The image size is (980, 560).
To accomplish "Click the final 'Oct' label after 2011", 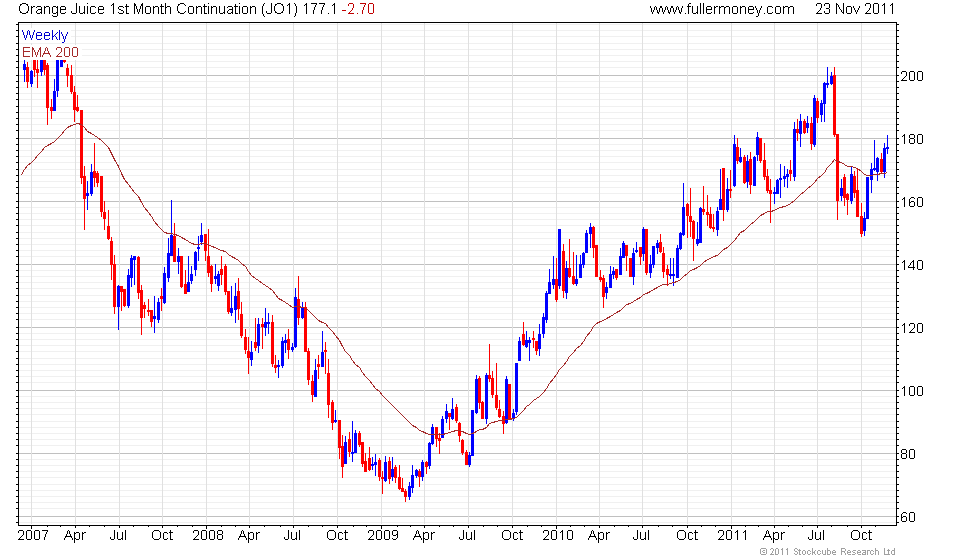I will click(x=861, y=536).
